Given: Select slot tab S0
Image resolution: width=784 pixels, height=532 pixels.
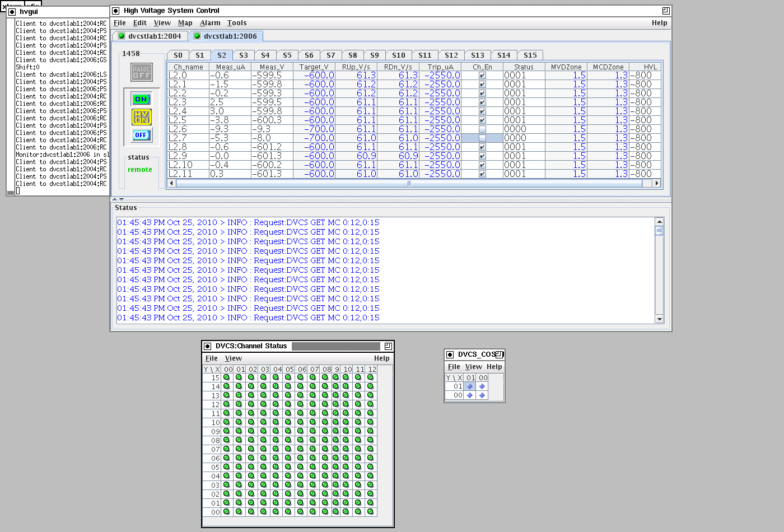Looking at the screenshot, I should tap(178, 55).
